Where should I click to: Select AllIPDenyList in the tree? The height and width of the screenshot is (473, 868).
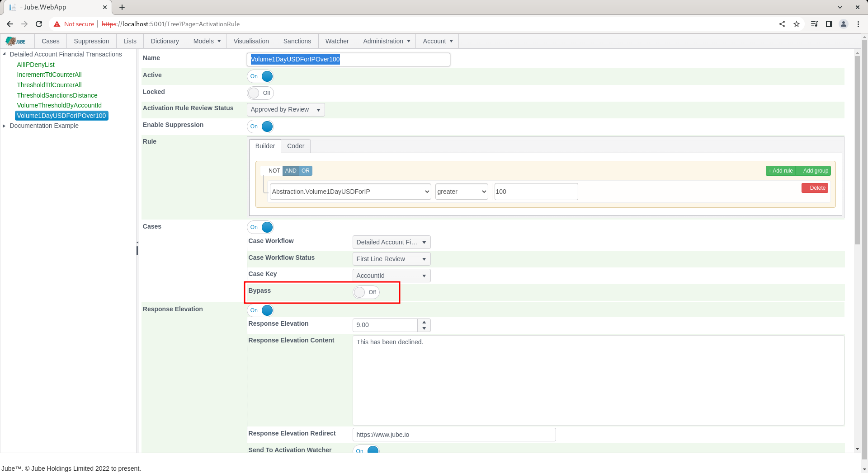tap(36, 65)
